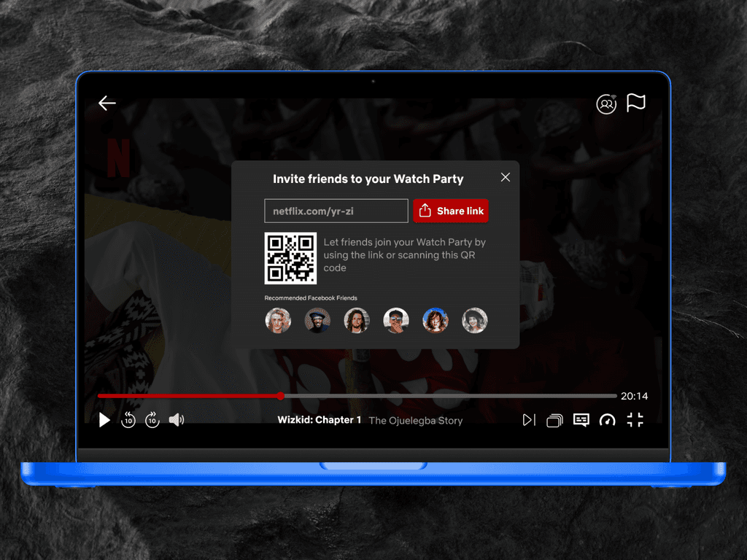
Task: Select the friend wearing sunglasses and cap
Action: point(396,320)
